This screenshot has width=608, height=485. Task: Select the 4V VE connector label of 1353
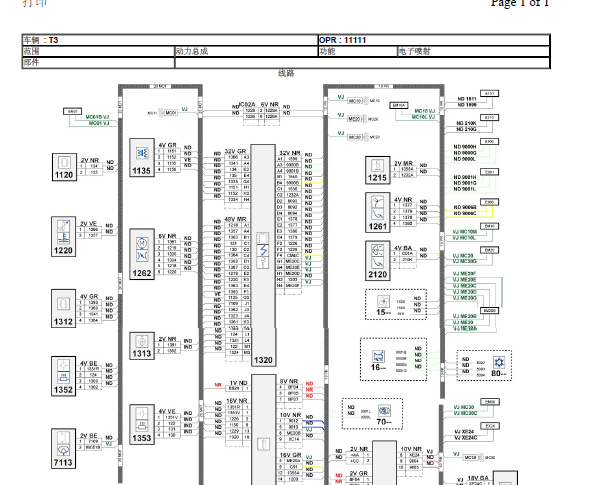coord(167,411)
